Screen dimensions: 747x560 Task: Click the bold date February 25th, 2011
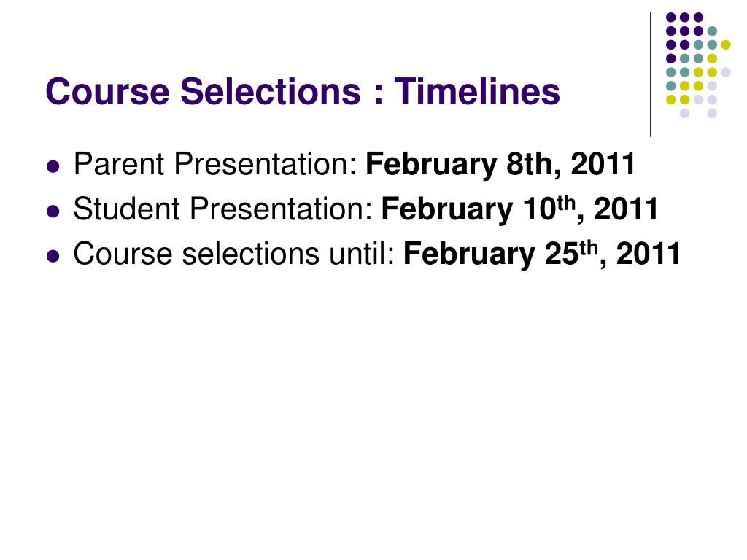542,253
